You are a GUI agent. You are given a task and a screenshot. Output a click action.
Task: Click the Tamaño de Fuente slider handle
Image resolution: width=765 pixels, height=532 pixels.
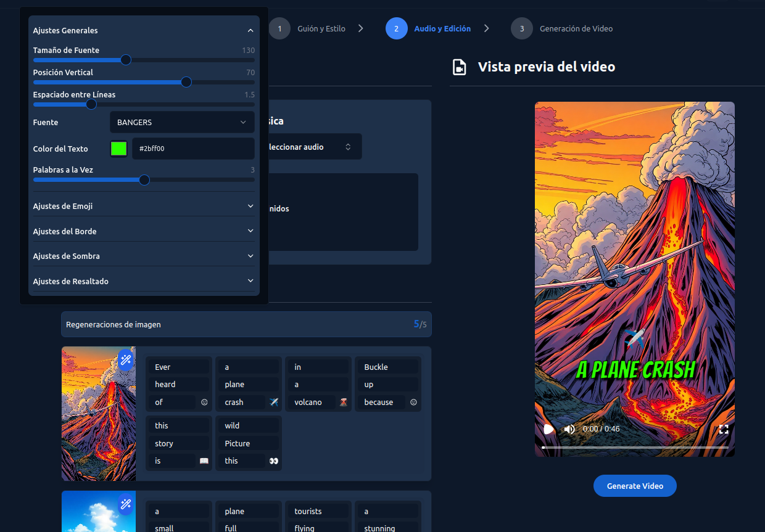pyautogui.click(x=126, y=60)
